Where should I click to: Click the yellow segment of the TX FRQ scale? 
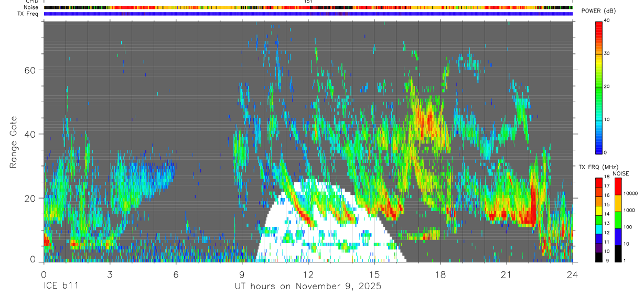click(598, 211)
